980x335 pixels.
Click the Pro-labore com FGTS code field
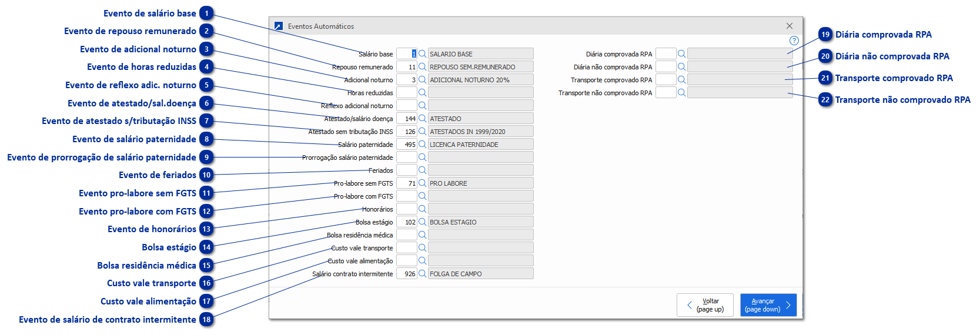click(407, 196)
